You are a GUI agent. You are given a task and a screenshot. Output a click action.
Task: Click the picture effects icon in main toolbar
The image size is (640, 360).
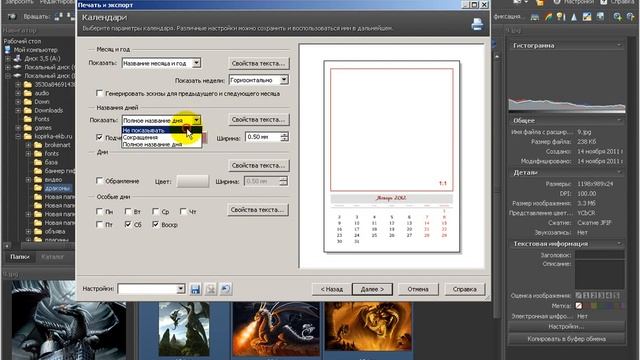click(x=587, y=17)
